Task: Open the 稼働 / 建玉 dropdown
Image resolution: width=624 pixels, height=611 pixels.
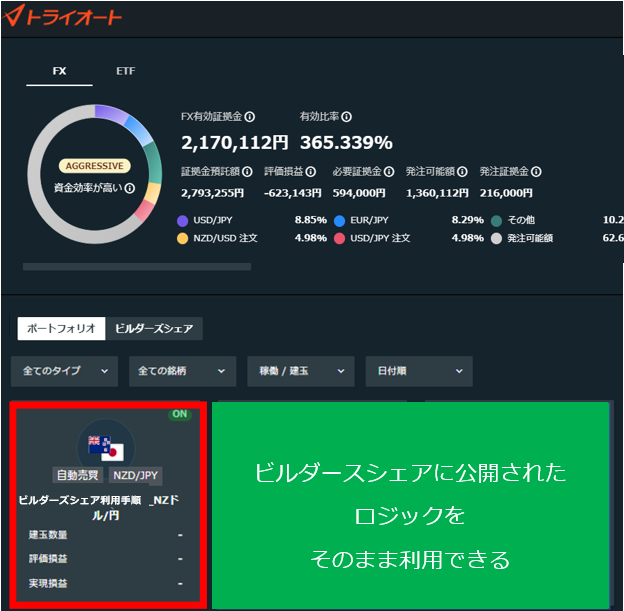Action: (300, 371)
